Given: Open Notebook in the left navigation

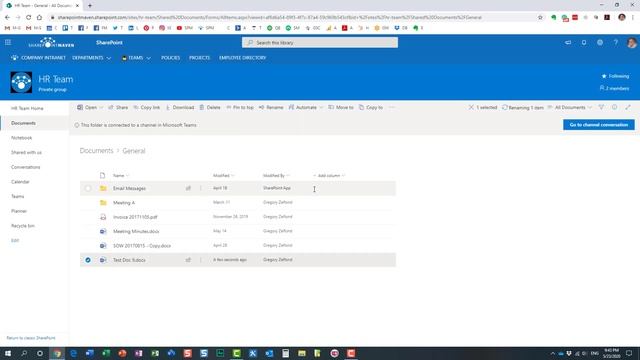Looking at the screenshot, I should [x=22, y=138].
